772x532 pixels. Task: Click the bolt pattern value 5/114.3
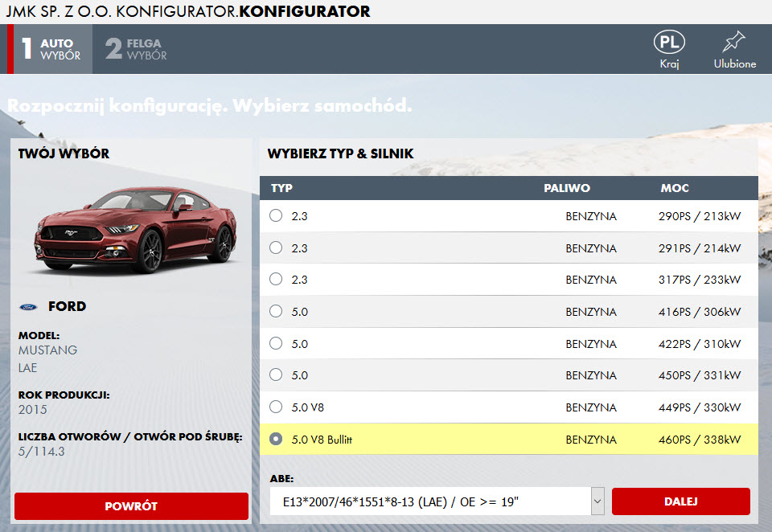(41, 452)
